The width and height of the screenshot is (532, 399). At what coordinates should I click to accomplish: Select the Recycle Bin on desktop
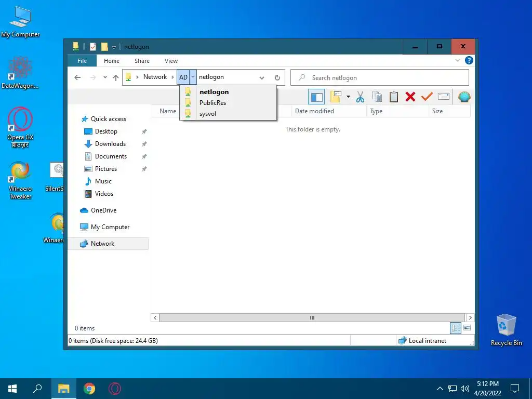[x=506, y=330]
